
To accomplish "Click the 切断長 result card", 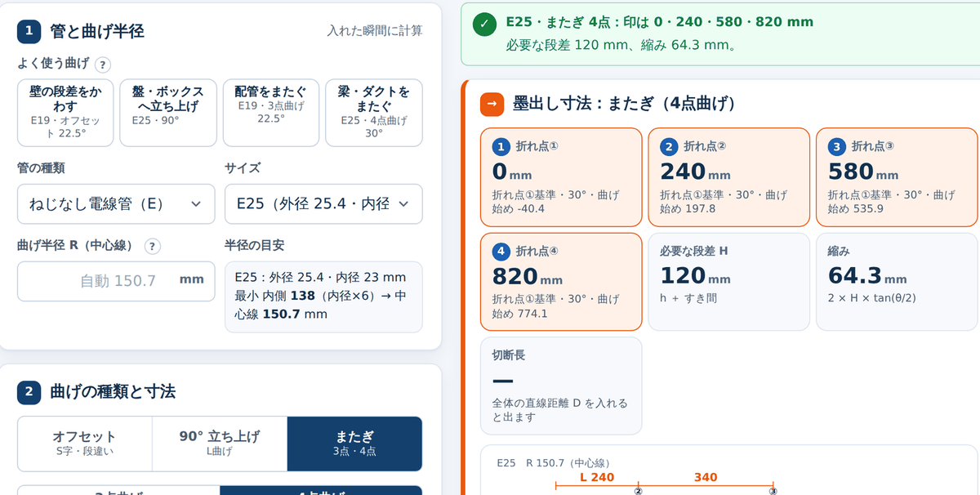I will (x=561, y=386).
